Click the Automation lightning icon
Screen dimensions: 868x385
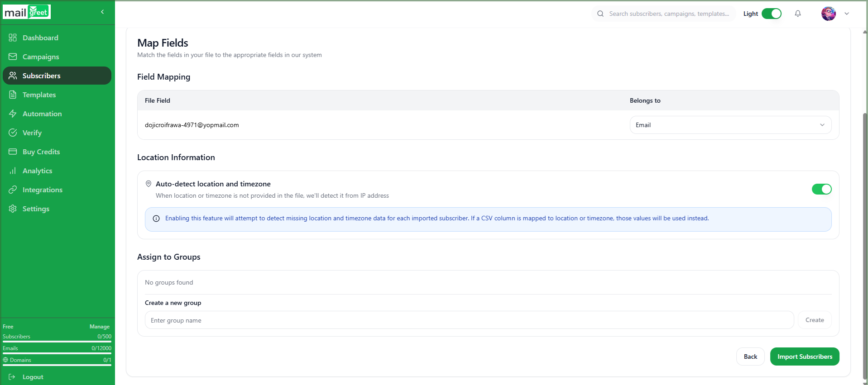(13, 114)
